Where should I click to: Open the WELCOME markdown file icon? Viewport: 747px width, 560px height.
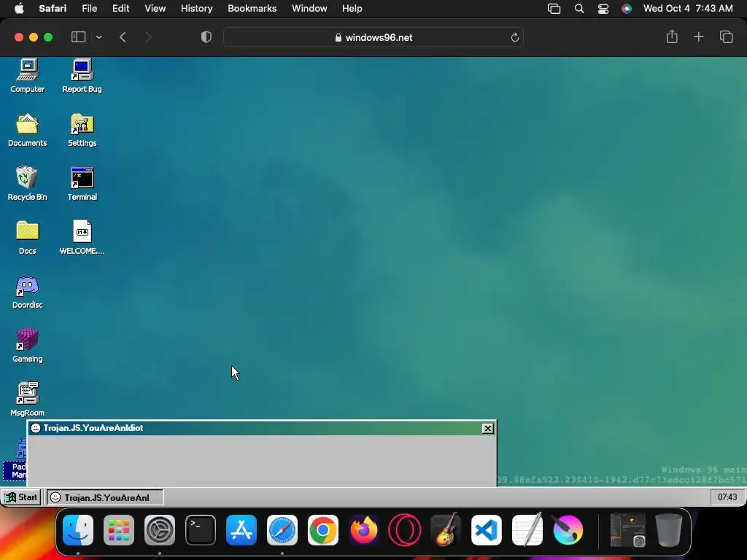[82, 237]
